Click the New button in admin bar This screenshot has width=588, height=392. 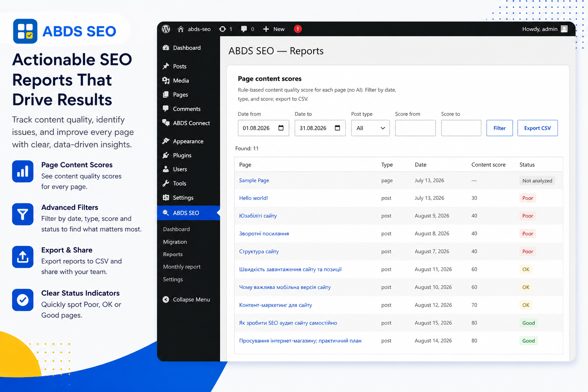coord(274,29)
